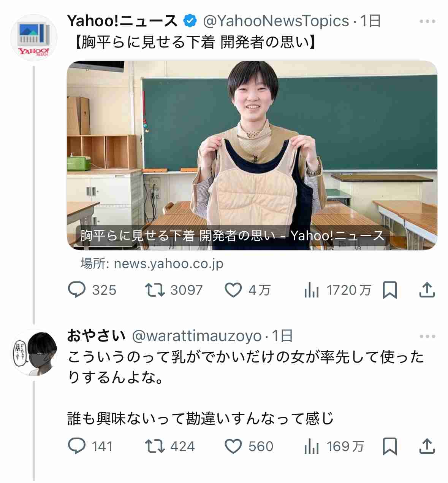
Task: Open reply on Yahoo!ニュース tweet
Action: pos(92,290)
